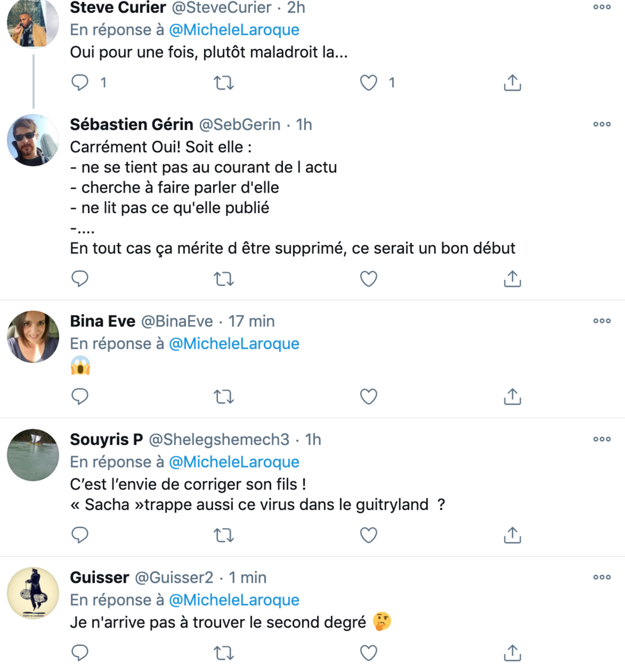Open Sébastien Gérin's profile name
625x672 pixels.
click(x=132, y=124)
